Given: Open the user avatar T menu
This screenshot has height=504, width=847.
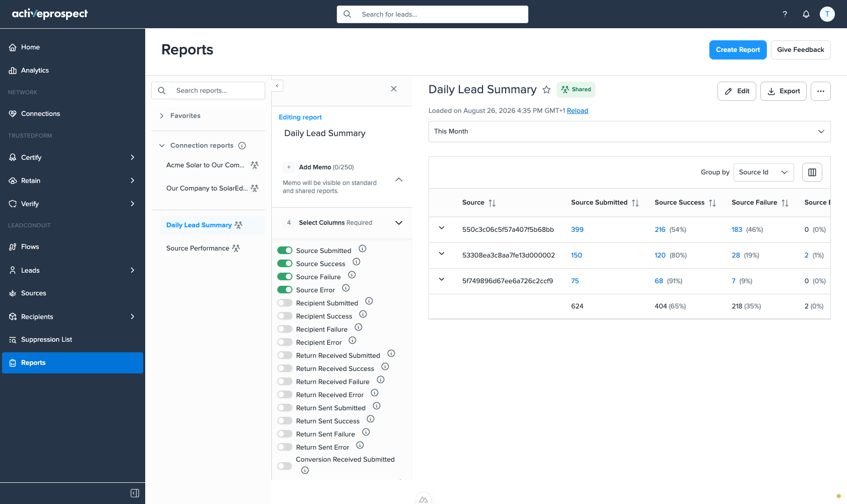Looking at the screenshot, I should pos(827,14).
